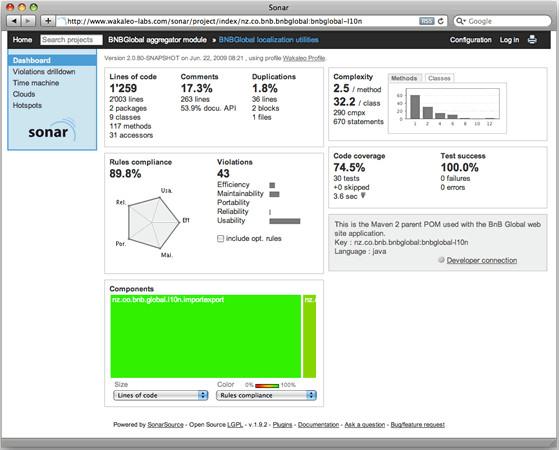Follow the Developer connection link

(x=482, y=260)
